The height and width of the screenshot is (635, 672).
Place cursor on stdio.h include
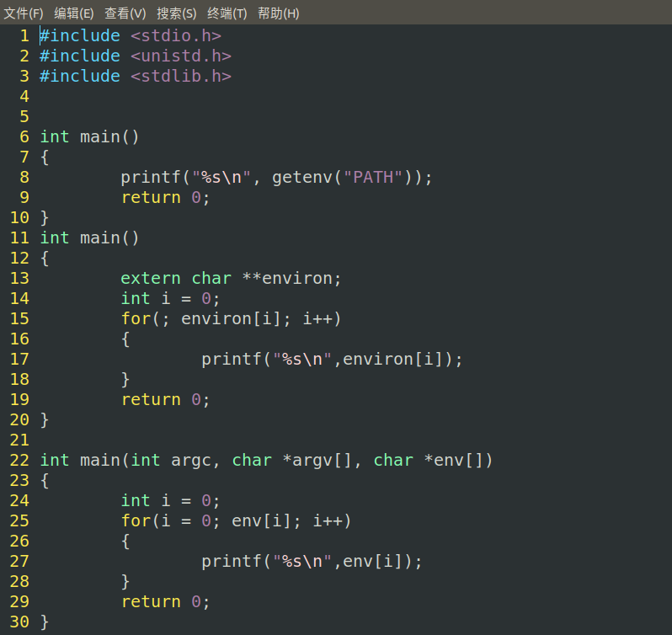(176, 35)
